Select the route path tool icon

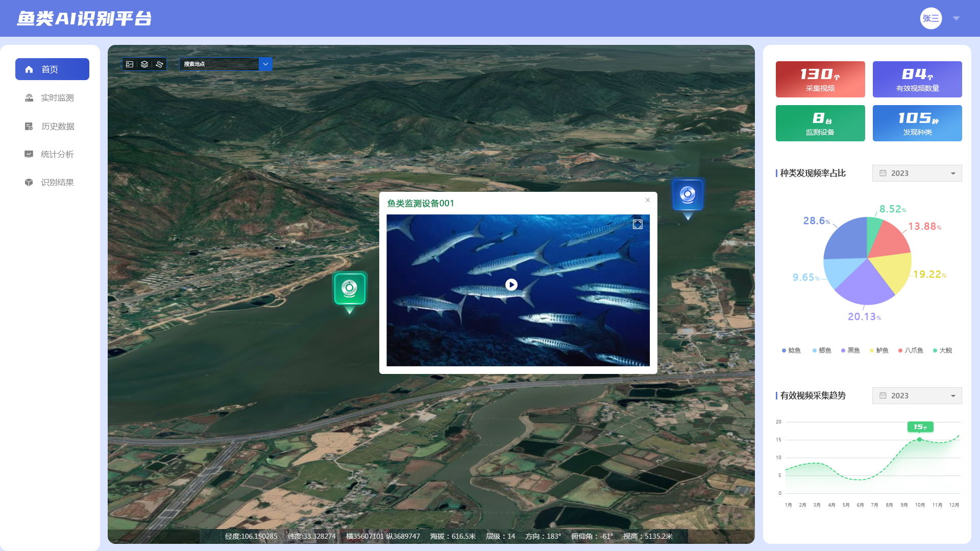click(159, 64)
